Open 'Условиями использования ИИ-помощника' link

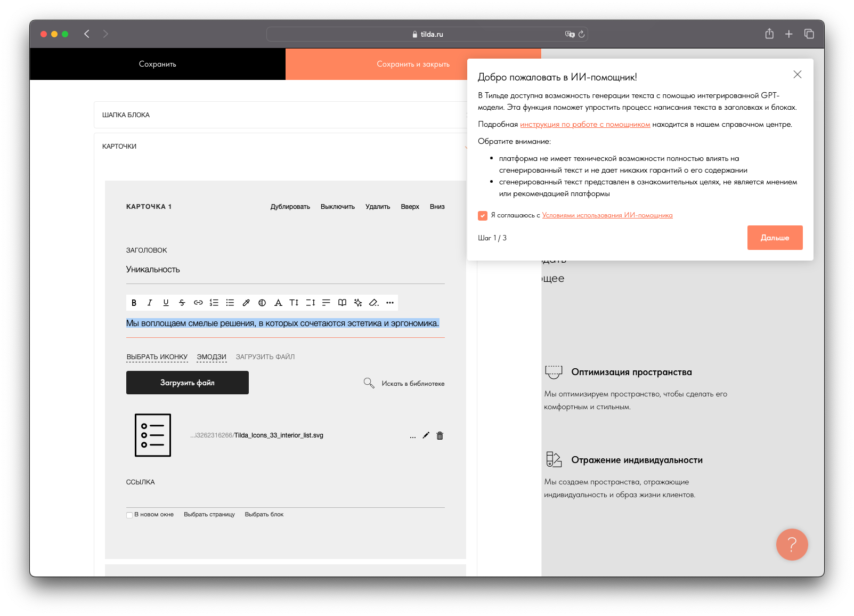pos(607,215)
